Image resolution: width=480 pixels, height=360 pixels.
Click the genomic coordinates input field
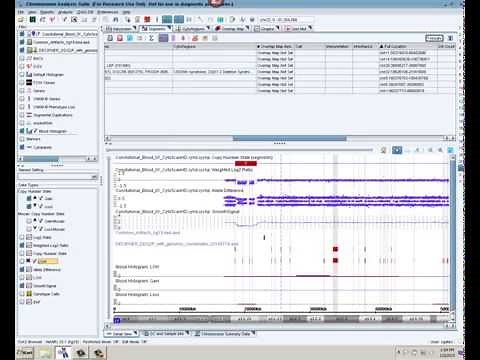pyautogui.click(x=286, y=20)
